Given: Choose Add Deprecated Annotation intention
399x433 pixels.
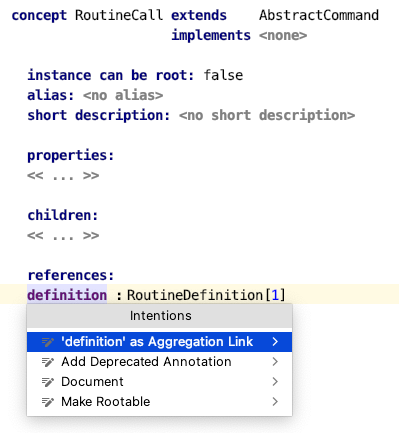Looking at the screenshot, I should tap(159, 362).
